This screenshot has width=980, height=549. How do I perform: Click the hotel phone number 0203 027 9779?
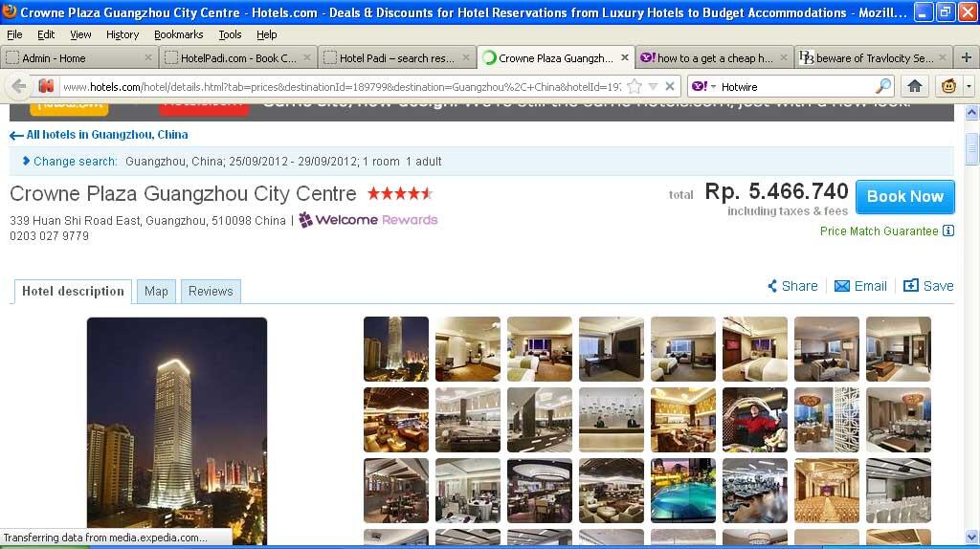(x=50, y=236)
